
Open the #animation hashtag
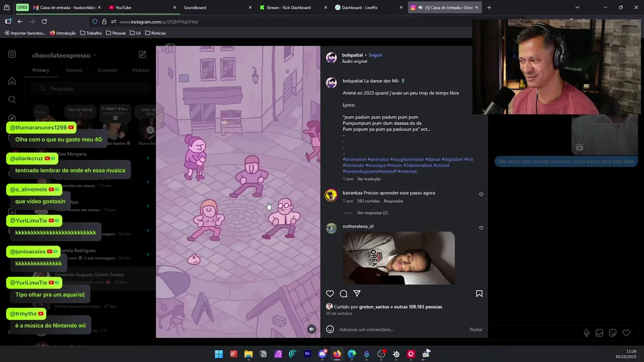click(x=354, y=159)
